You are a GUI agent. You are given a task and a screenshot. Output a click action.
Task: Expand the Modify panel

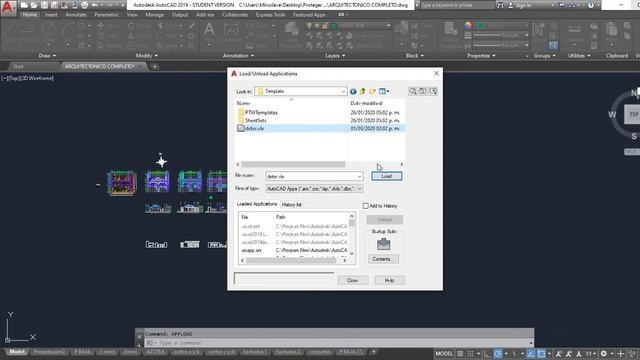coord(147,56)
